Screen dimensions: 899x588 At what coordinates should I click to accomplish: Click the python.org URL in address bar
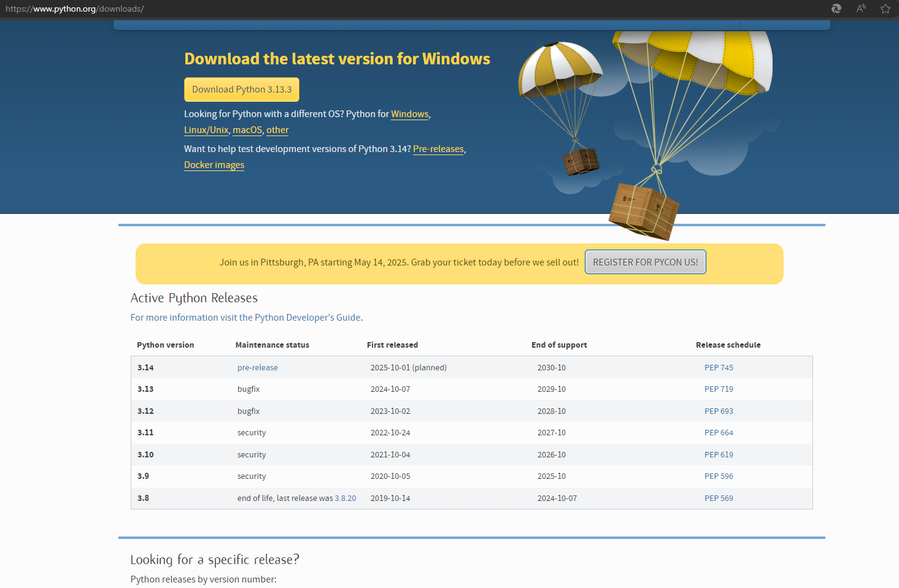point(75,9)
